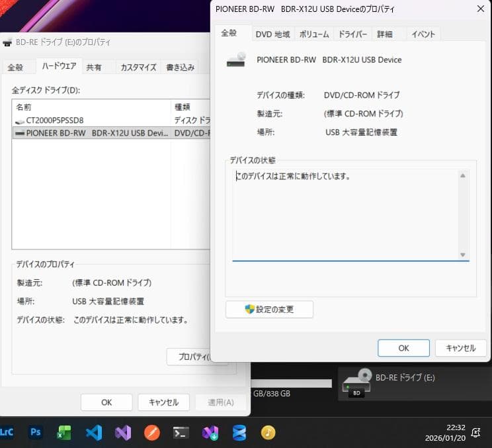This screenshot has height=448, width=492.
Task: Open Visual Studio Code from taskbar
Action: 94,433
